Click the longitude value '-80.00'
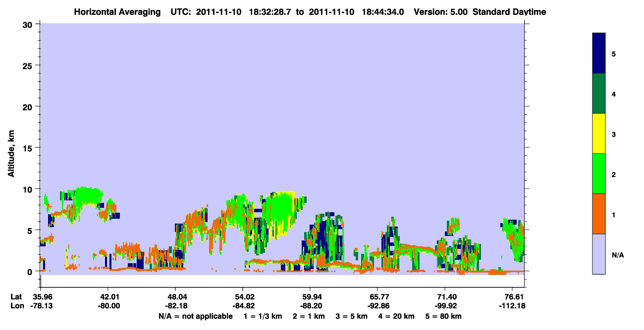 [x=108, y=306]
